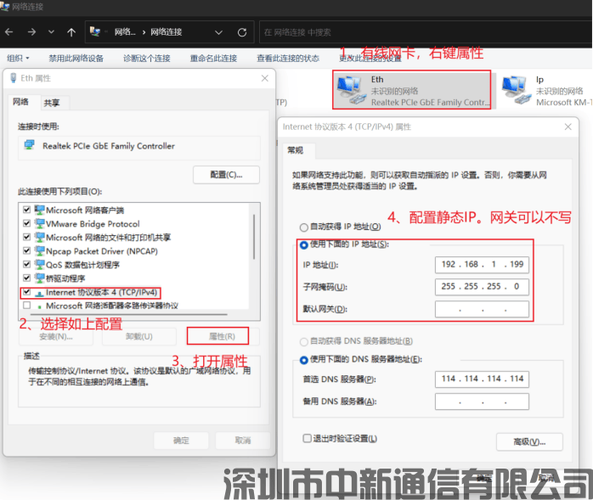Click 网络连接 breadcrumb in address bar
This screenshot has width=593, height=500.
click(x=166, y=32)
